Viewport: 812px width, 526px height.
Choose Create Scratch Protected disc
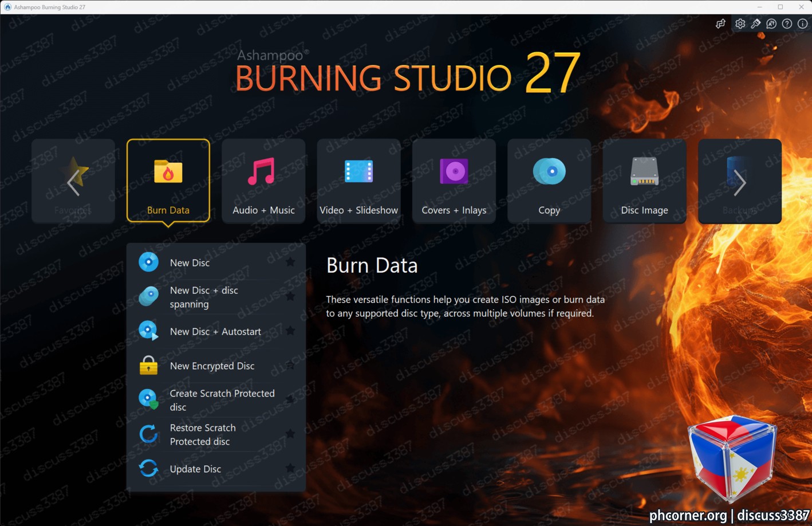pos(216,400)
